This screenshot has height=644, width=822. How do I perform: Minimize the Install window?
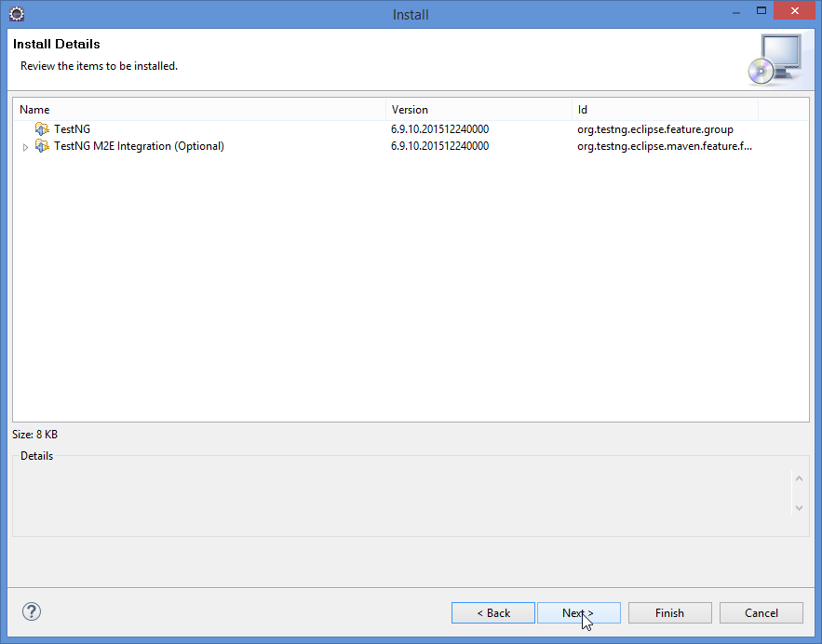tap(736, 11)
